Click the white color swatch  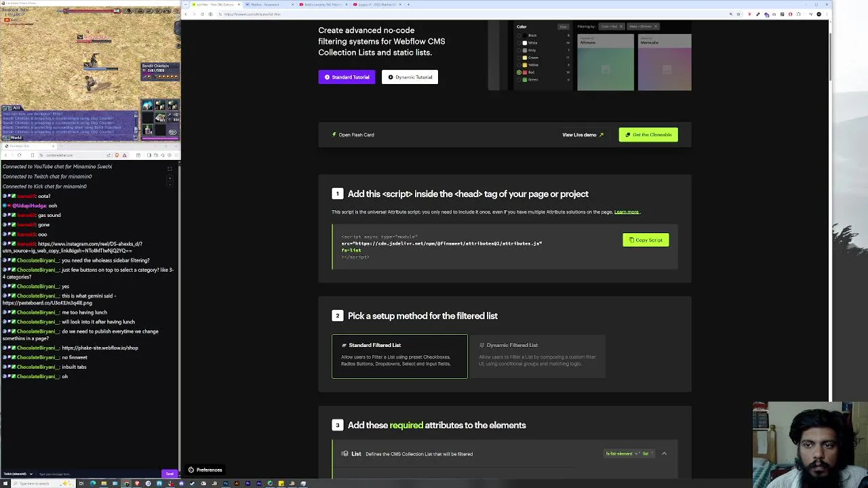click(525, 43)
